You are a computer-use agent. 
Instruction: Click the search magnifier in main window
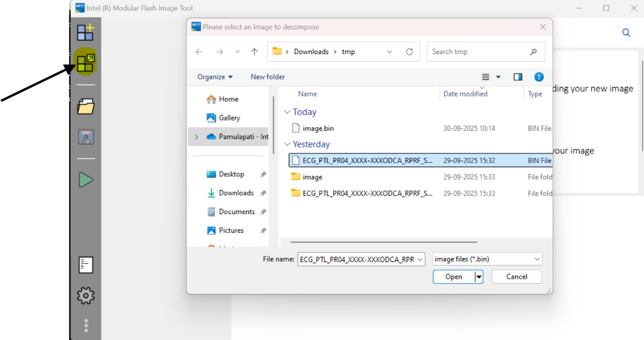[x=626, y=33]
